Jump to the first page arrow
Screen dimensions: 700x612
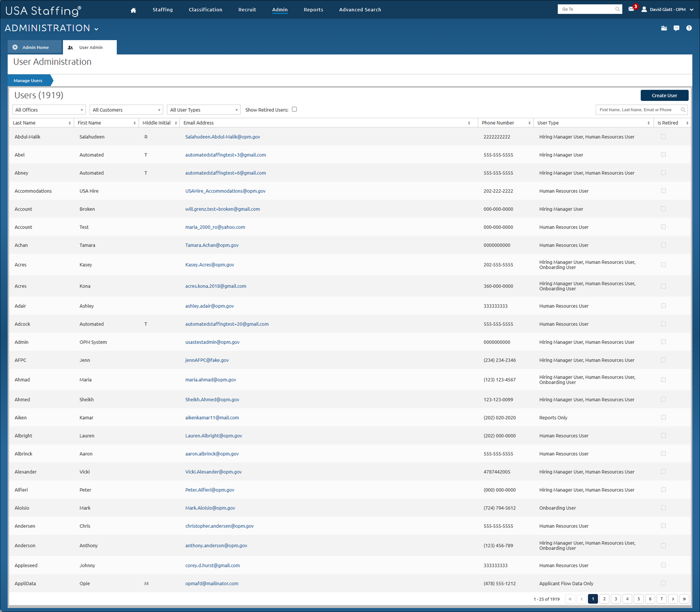coord(570,599)
